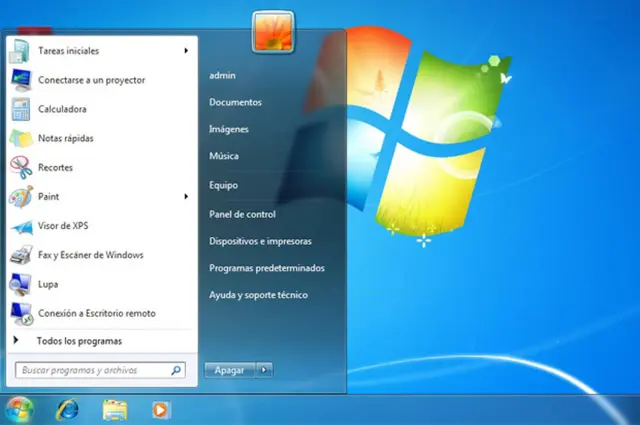
Task: Open Conexión a Escritorio remoto icon
Action: click(x=21, y=313)
